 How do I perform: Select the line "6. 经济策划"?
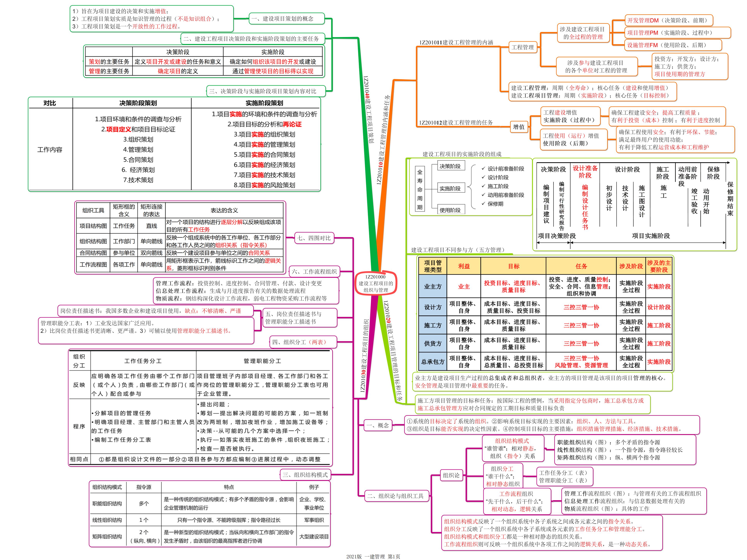point(138,170)
